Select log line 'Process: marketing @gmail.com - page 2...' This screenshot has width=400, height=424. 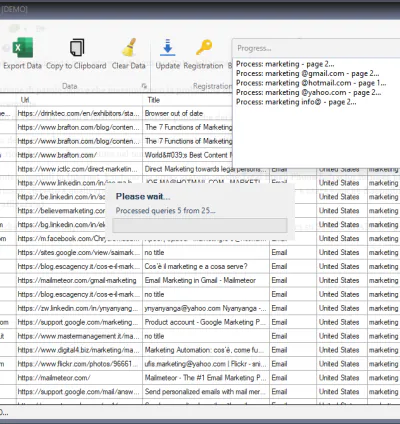(x=307, y=73)
